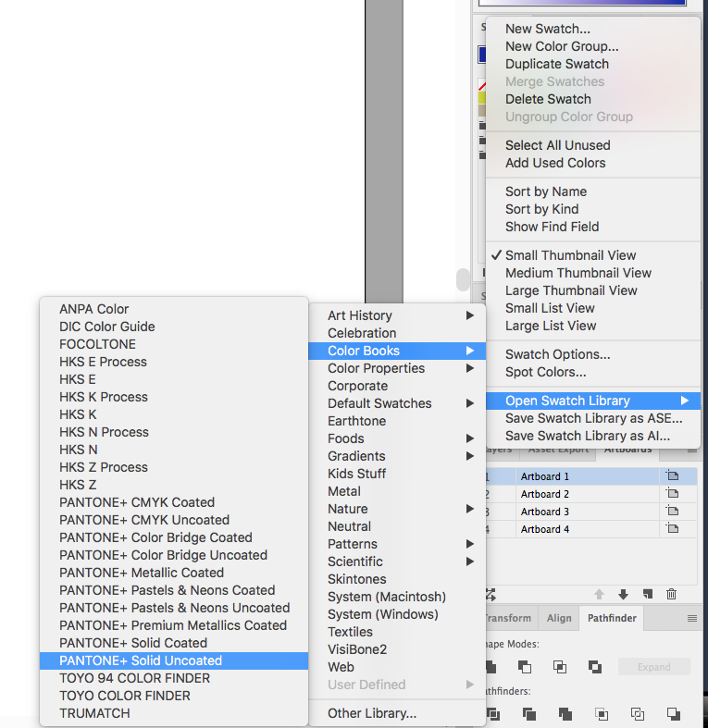Choose Sort by Name menu item
Screen dimensions: 708x728
(x=593, y=191)
